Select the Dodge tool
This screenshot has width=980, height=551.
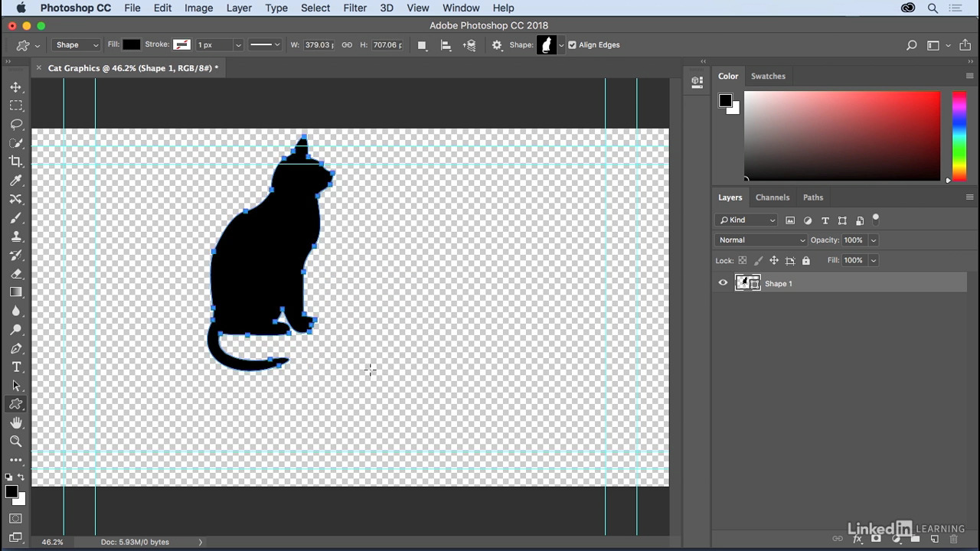[x=16, y=330]
